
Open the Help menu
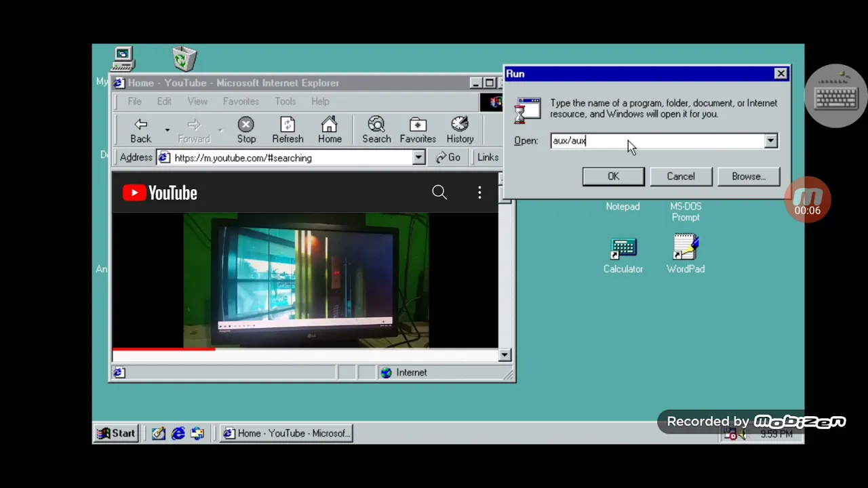click(x=320, y=102)
